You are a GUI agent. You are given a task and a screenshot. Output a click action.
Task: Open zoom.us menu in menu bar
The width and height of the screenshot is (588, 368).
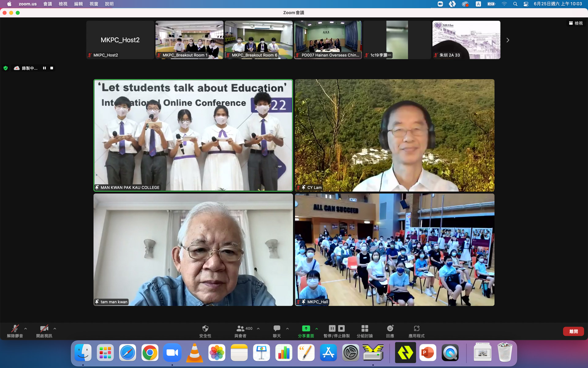[28, 4]
